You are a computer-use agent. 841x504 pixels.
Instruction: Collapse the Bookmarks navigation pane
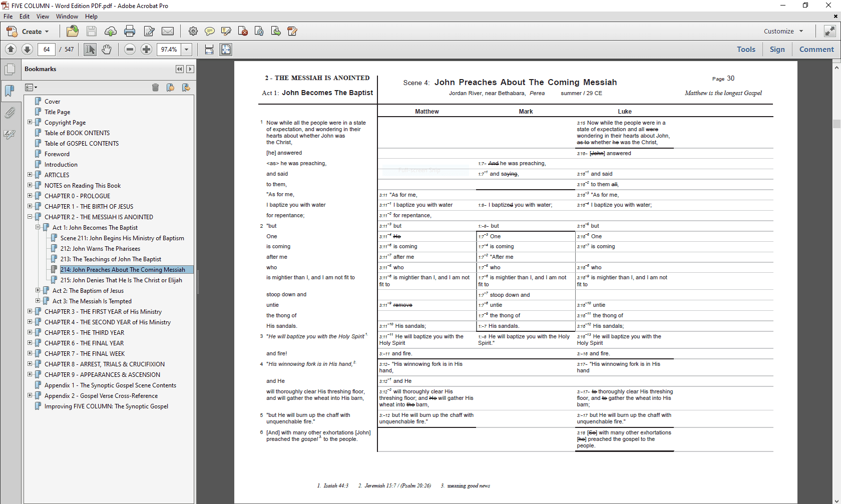[179, 69]
